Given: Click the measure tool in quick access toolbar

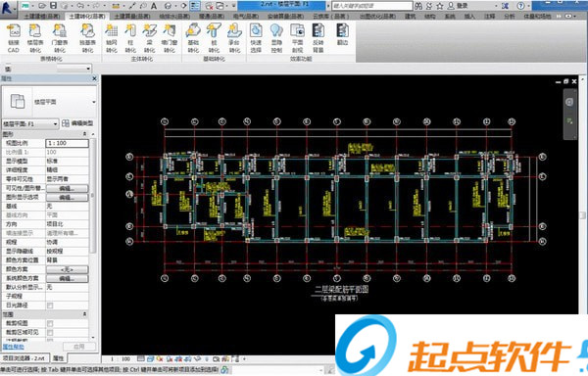Looking at the screenshot, I should [116, 6].
